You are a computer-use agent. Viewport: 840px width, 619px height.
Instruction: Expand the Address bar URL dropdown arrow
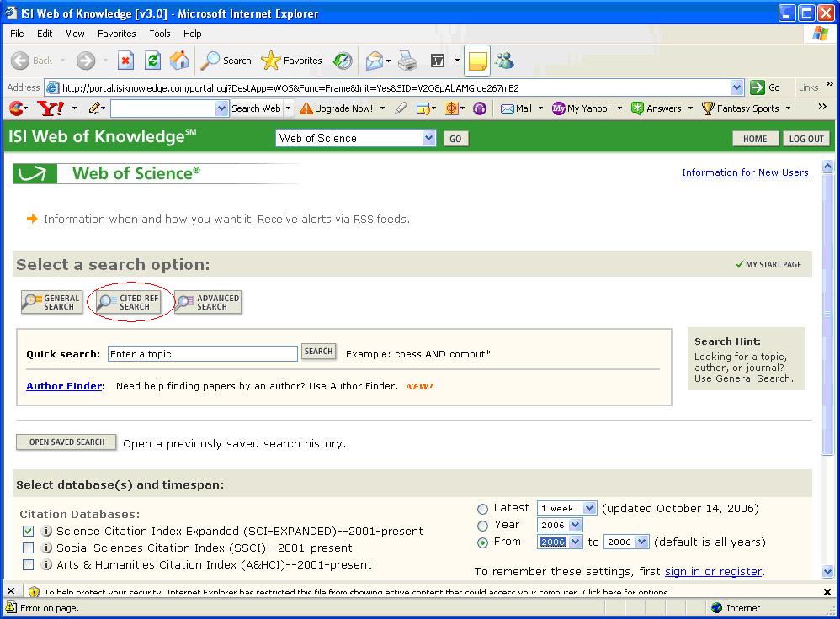[737, 87]
